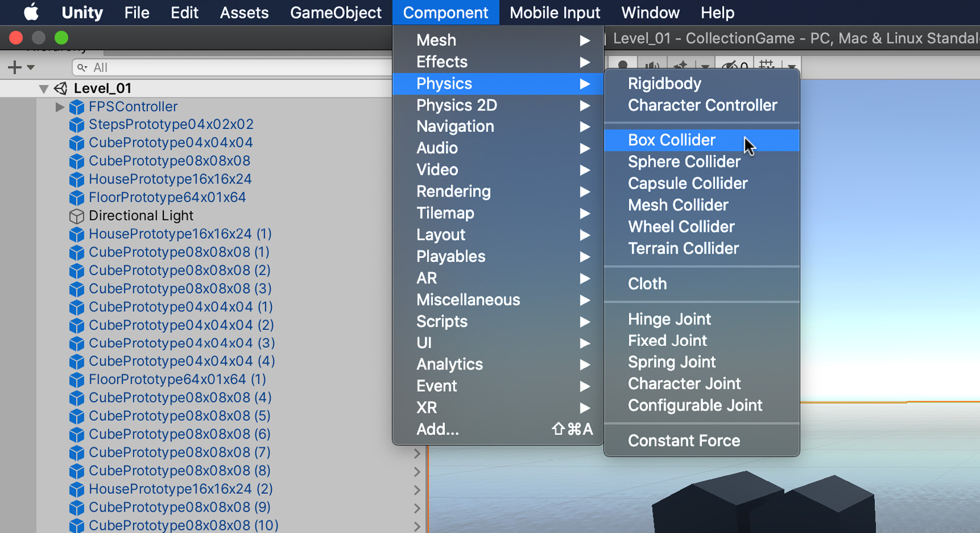This screenshot has height=533, width=980.
Task: Add a Hinge Joint component
Action: (x=701, y=319)
